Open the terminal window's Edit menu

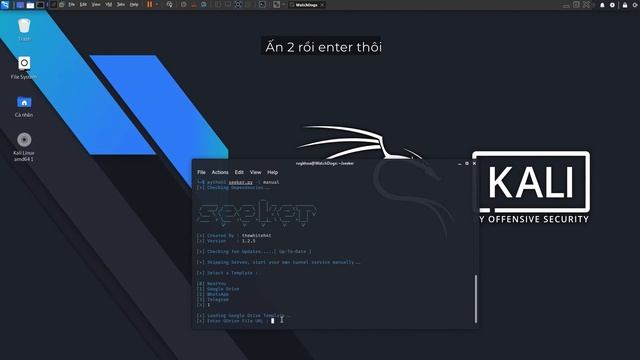pos(239,172)
